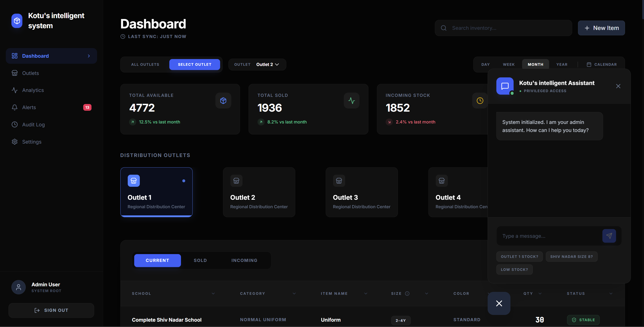Open Alerts from the bell icon
This screenshot has height=327, width=644.
tap(15, 107)
